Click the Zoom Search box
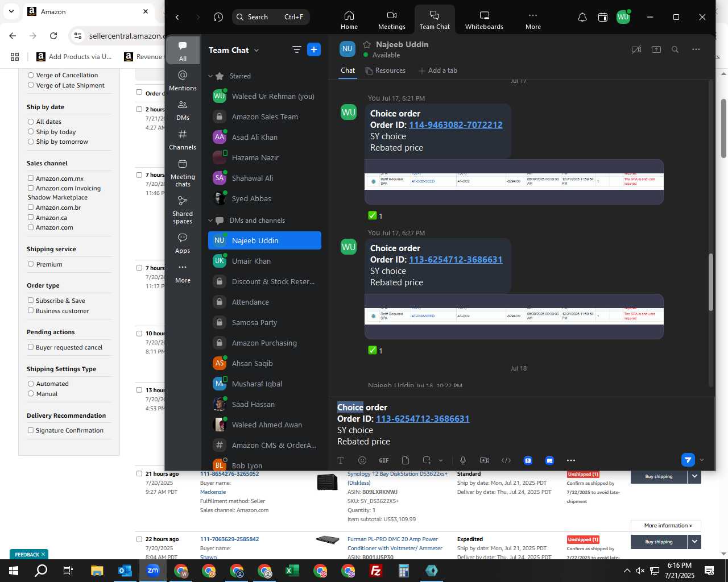The image size is (728, 582). click(x=271, y=17)
